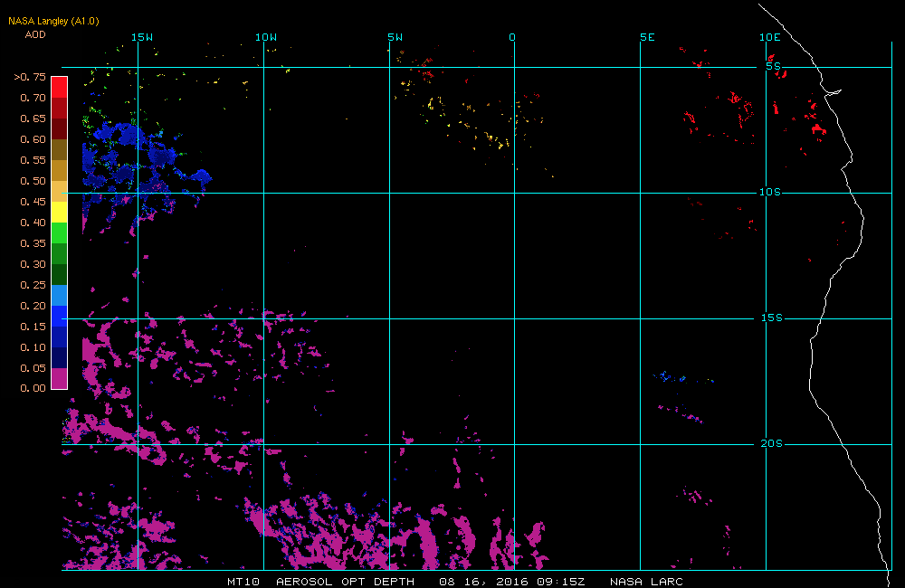This screenshot has width=905, height=588.
Task: Click the 10E longitude label
Action: (x=770, y=37)
